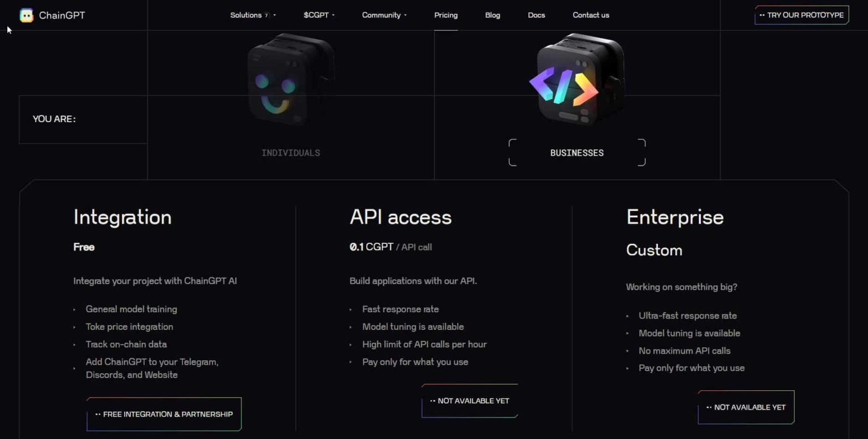This screenshot has height=439, width=868.
Task: Open the $CGPT dropdown menu
Action: click(x=318, y=15)
